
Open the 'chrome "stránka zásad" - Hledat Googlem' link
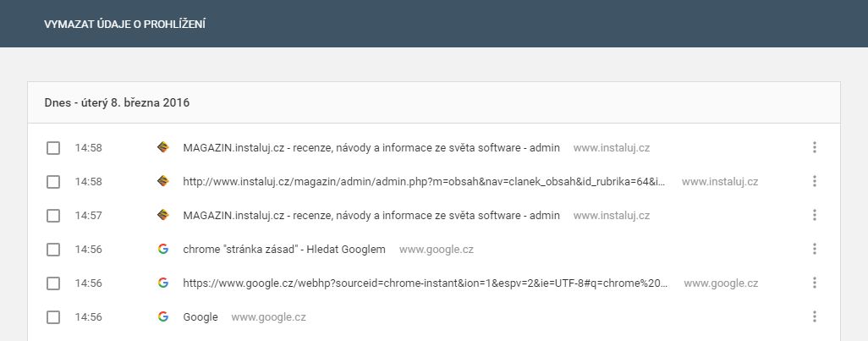point(283,249)
